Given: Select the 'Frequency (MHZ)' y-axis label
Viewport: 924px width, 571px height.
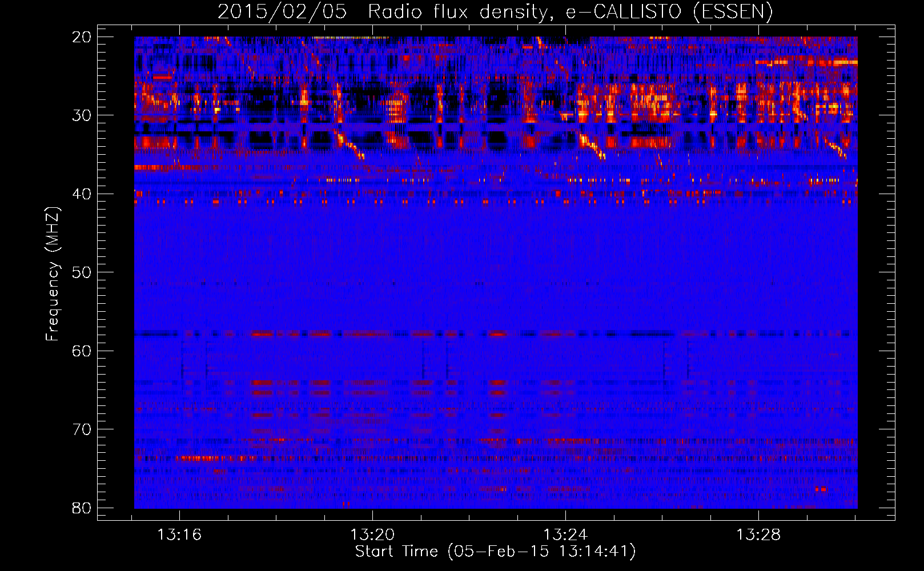Looking at the screenshot, I should 52,274.
